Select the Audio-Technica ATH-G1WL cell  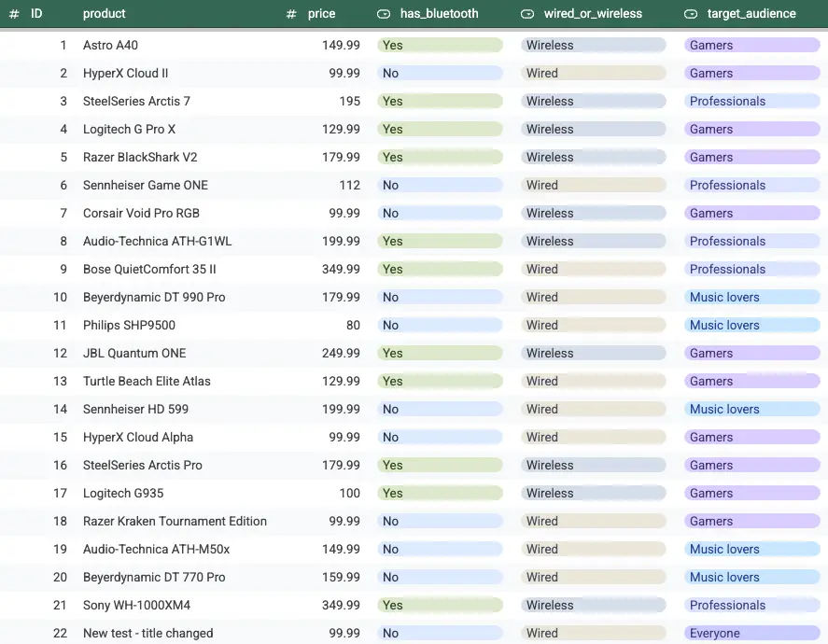point(157,241)
